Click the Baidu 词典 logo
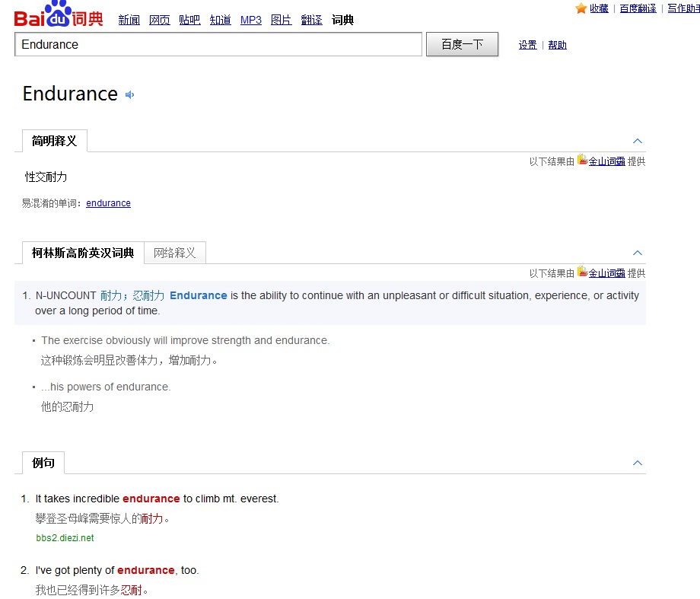 [59, 14]
